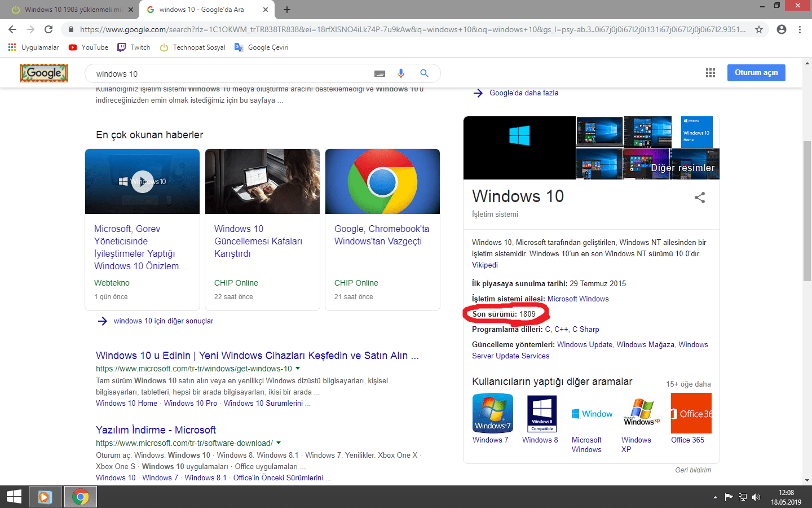
Task: Expand options for software-download result URL
Action: pos(279,443)
